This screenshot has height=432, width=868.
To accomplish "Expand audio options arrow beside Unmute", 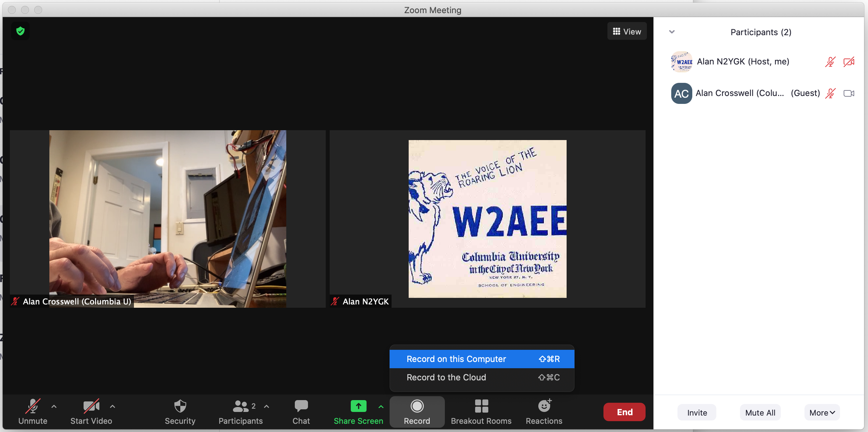I will tap(54, 406).
